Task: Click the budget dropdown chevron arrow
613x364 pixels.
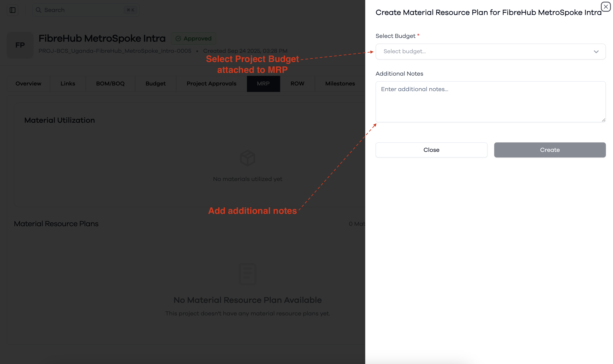Action: (596, 52)
